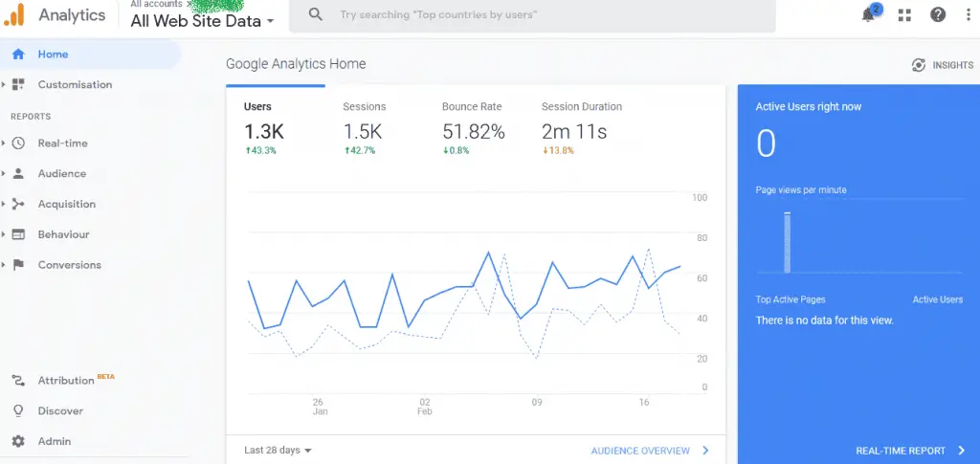Open the Admin menu item
This screenshot has width=980, height=464.
[x=55, y=442]
